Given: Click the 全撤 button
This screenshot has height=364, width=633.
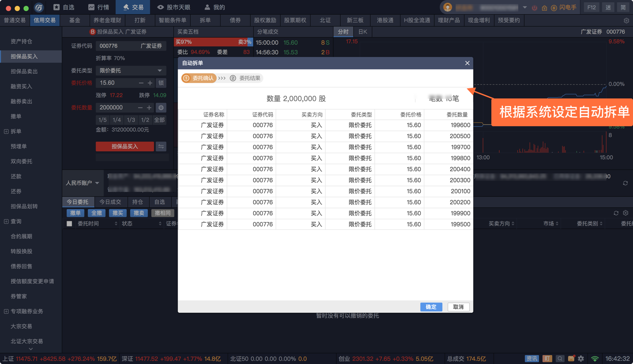Looking at the screenshot, I should click(97, 213).
